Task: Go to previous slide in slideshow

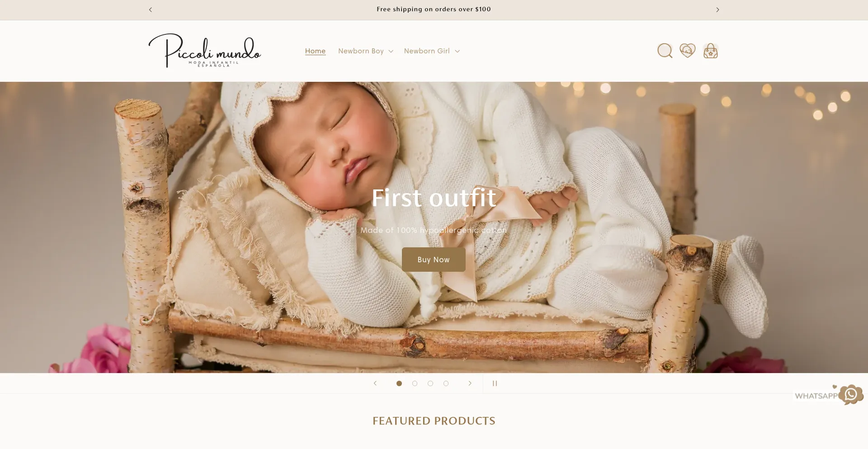Action: point(375,383)
